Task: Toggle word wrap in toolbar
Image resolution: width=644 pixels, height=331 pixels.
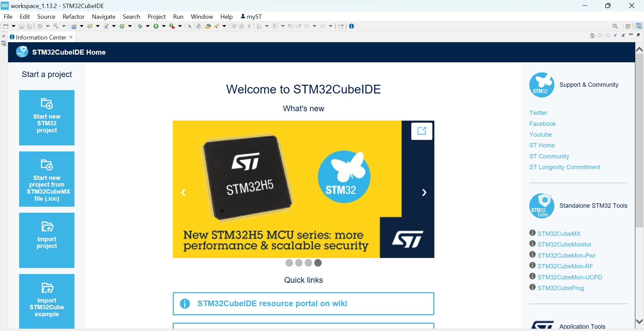Action: pos(234,26)
